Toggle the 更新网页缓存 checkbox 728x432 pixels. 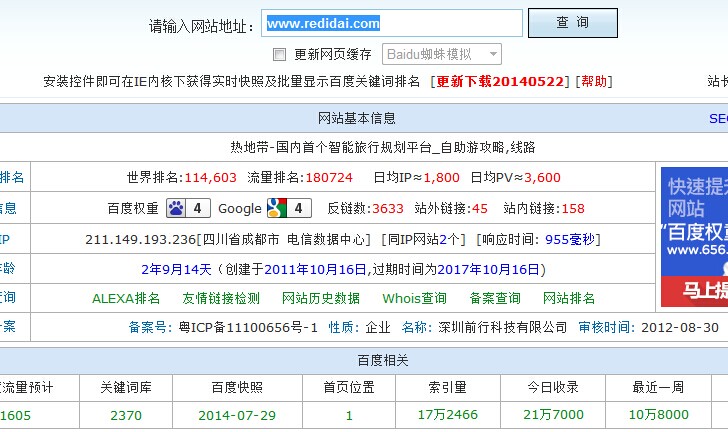tap(279, 54)
